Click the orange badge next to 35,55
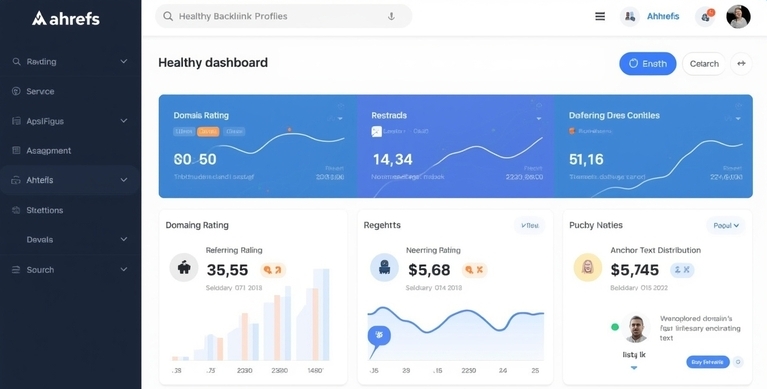 coord(273,270)
